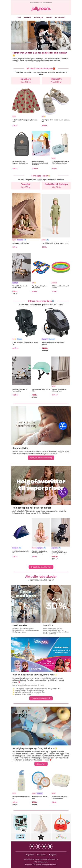Open the view email in browser link
82x868 pixels.
click(41, 2)
